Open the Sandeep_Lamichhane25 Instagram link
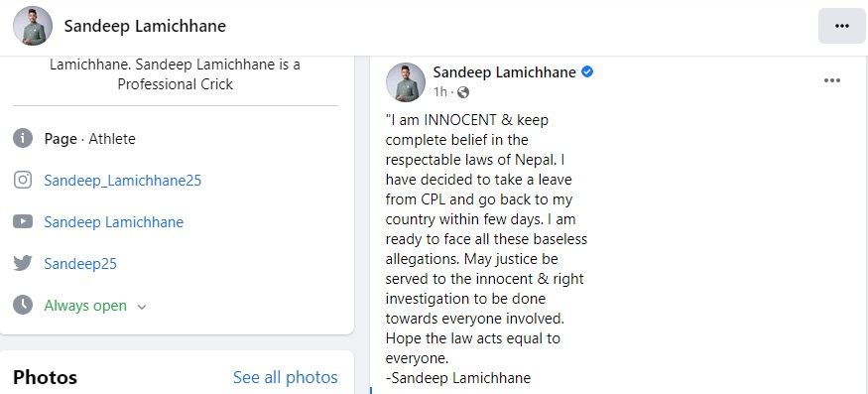Screen dimensions: 868x394 click(x=122, y=181)
